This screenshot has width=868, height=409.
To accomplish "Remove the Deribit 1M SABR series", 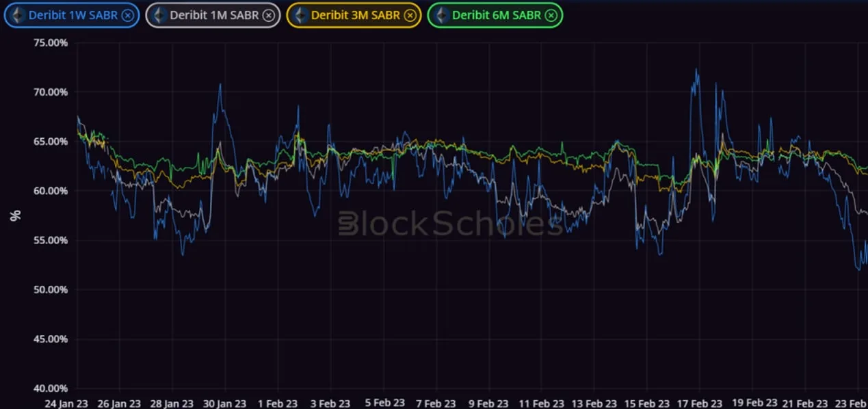I will (x=269, y=15).
